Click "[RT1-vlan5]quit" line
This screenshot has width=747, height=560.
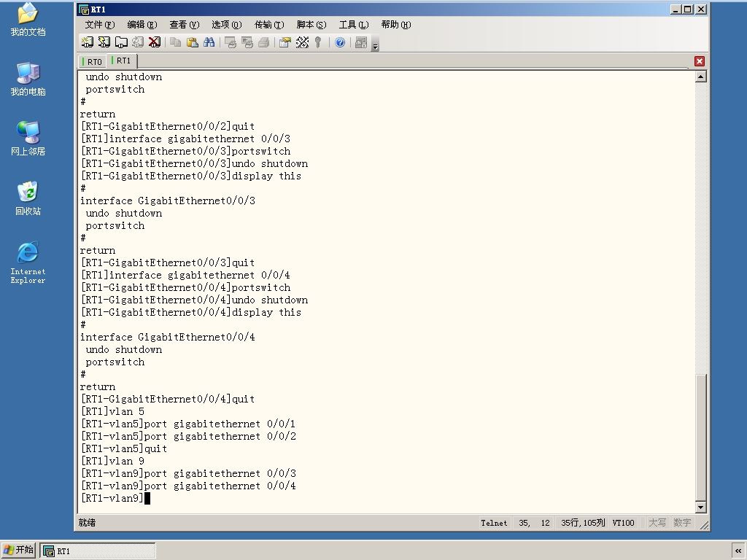coord(124,448)
